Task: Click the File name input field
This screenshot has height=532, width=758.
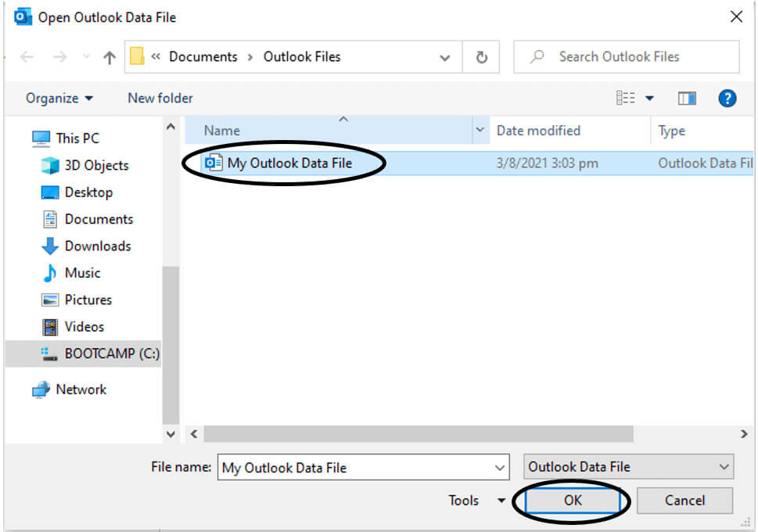Action: [x=363, y=467]
